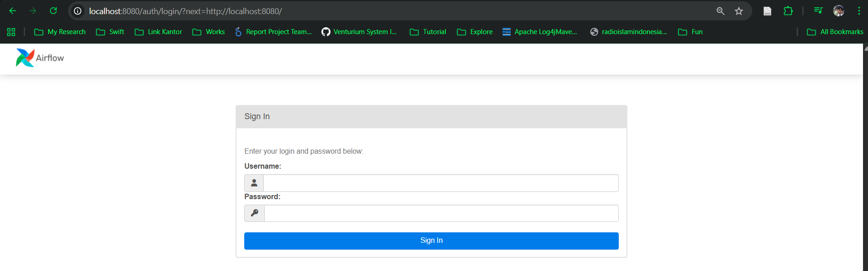
Task: Open the Apache Log4j Maven bookmark
Action: [540, 32]
